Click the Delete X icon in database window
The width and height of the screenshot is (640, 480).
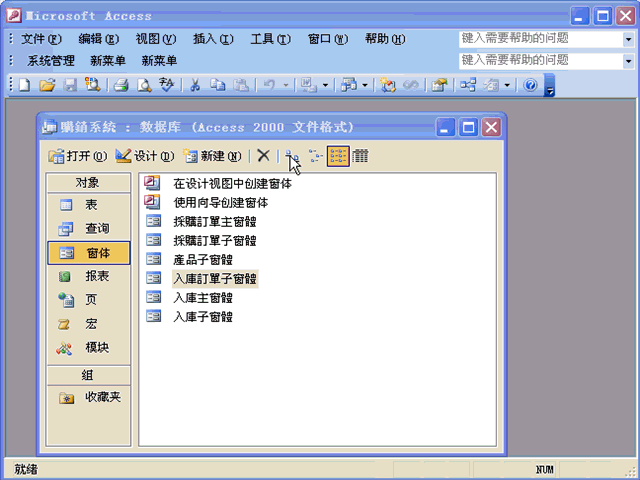(x=263, y=156)
